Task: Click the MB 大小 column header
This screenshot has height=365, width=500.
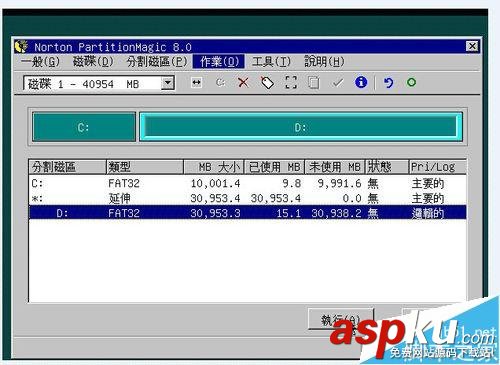Action: coord(214,167)
